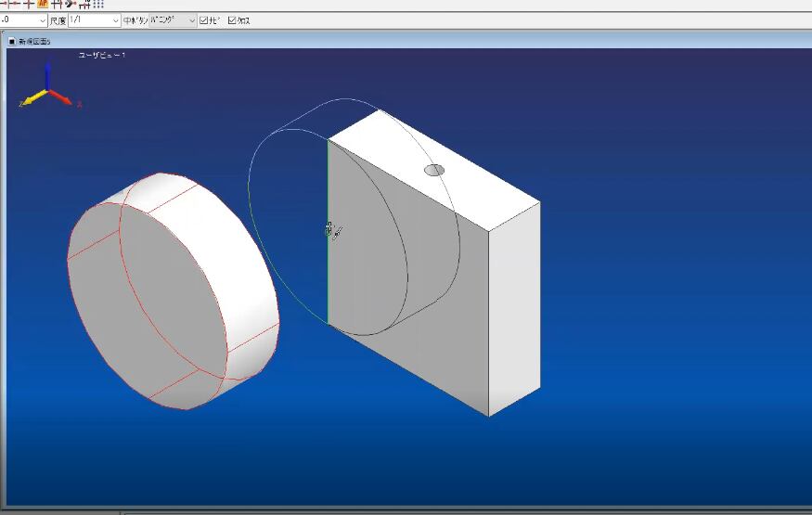
Task: Open the 尺度 scale dropdown
Action: pyautogui.click(x=115, y=20)
